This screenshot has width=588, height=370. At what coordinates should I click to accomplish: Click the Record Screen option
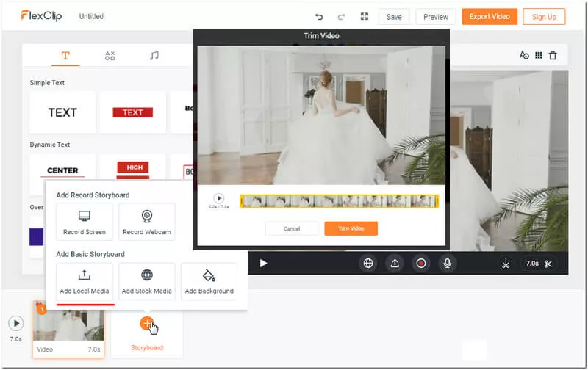pyautogui.click(x=85, y=221)
